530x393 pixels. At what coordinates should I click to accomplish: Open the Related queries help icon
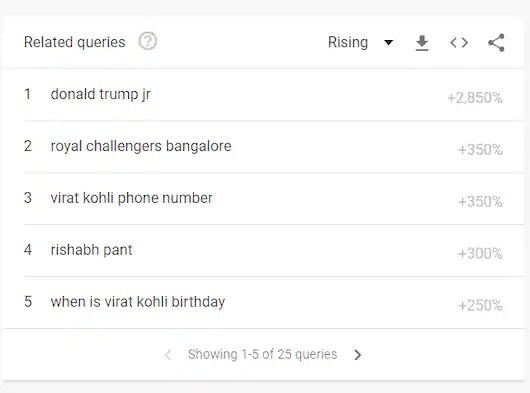coord(148,41)
